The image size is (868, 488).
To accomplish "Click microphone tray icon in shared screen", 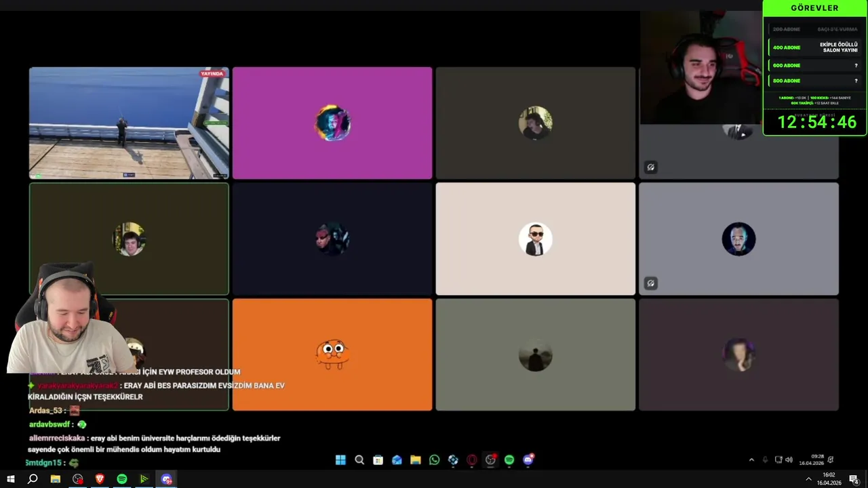I will click(x=765, y=460).
